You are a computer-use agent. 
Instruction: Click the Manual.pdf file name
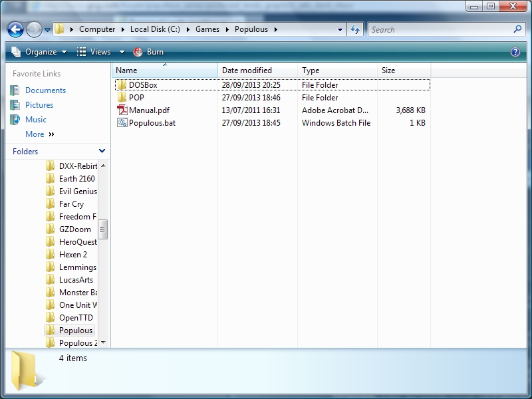click(149, 110)
